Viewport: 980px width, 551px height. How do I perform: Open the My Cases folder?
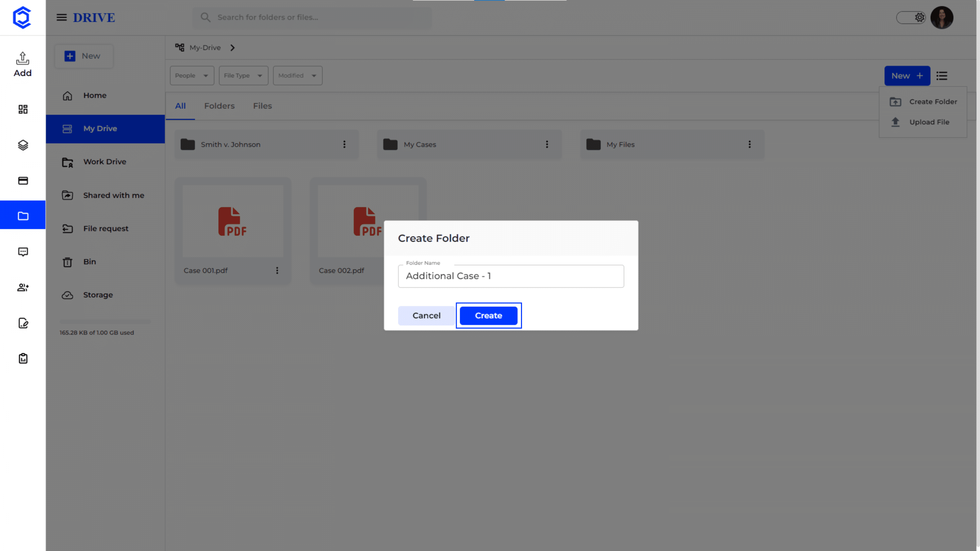click(x=469, y=145)
